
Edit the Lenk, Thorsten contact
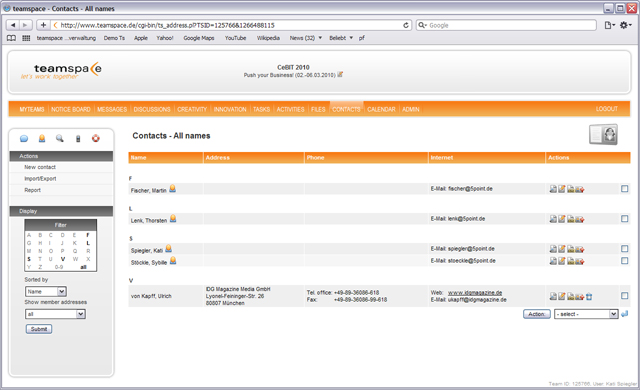562,219
